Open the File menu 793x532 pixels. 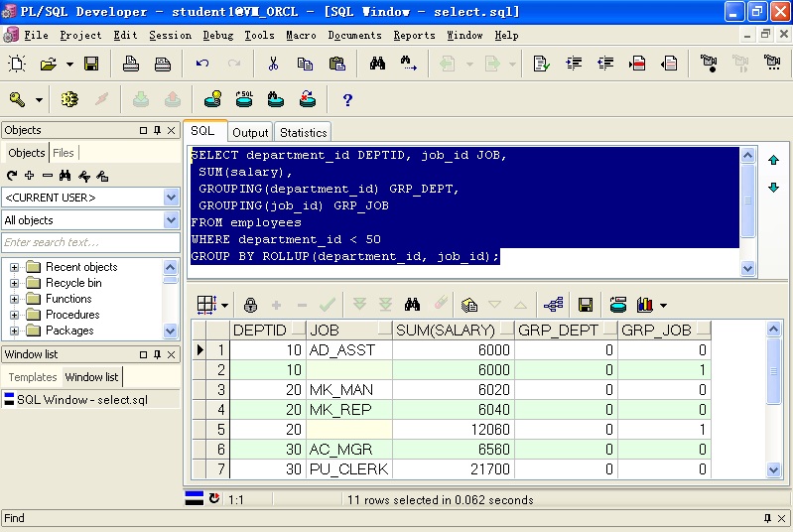(x=37, y=35)
